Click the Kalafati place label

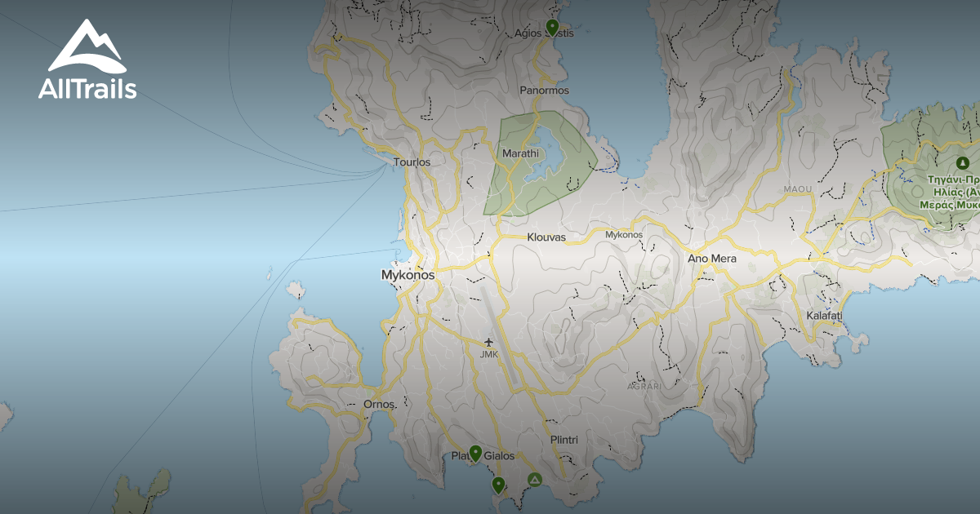click(824, 315)
